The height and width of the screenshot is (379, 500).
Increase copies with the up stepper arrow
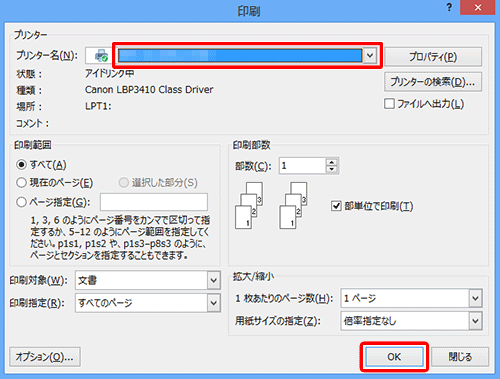coord(332,162)
